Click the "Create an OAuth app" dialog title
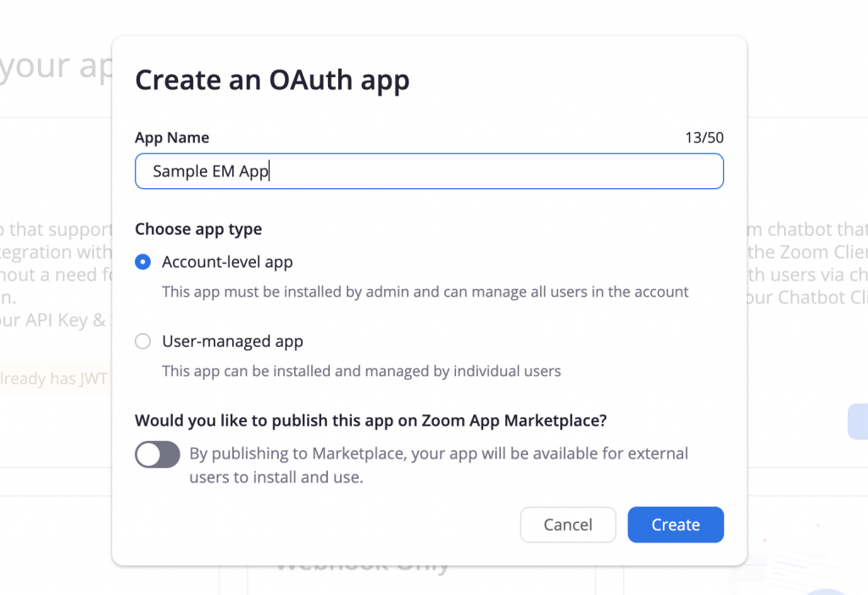Image resolution: width=868 pixels, height=595 pixels. click(272, 80)
